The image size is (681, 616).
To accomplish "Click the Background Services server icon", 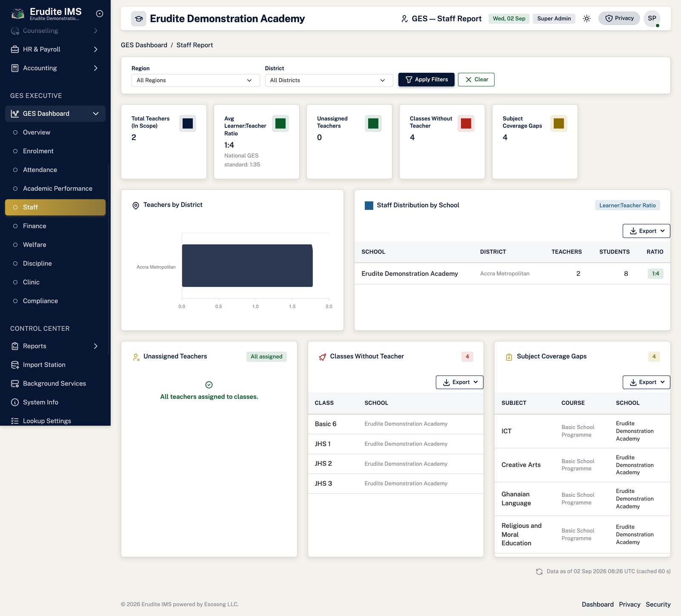I will click(x=15, y=384).
